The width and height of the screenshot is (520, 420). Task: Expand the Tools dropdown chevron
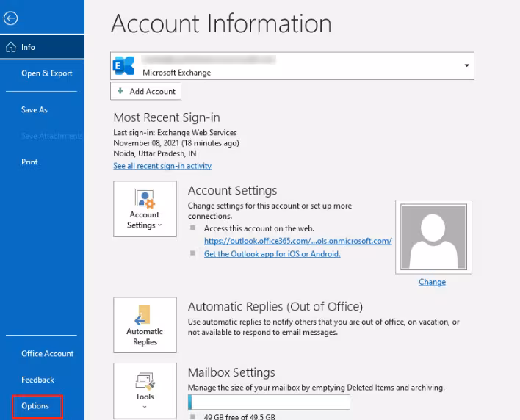(145, 407)
